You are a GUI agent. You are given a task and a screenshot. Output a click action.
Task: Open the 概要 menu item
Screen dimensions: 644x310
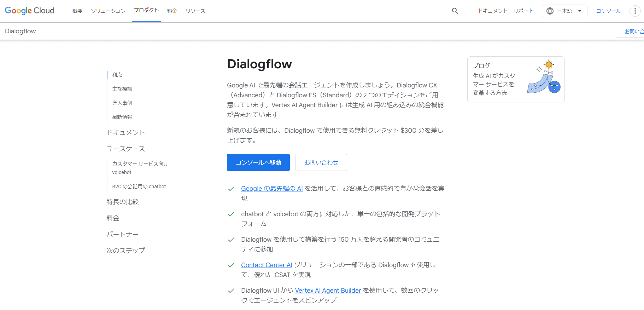(x=77, y=11)
